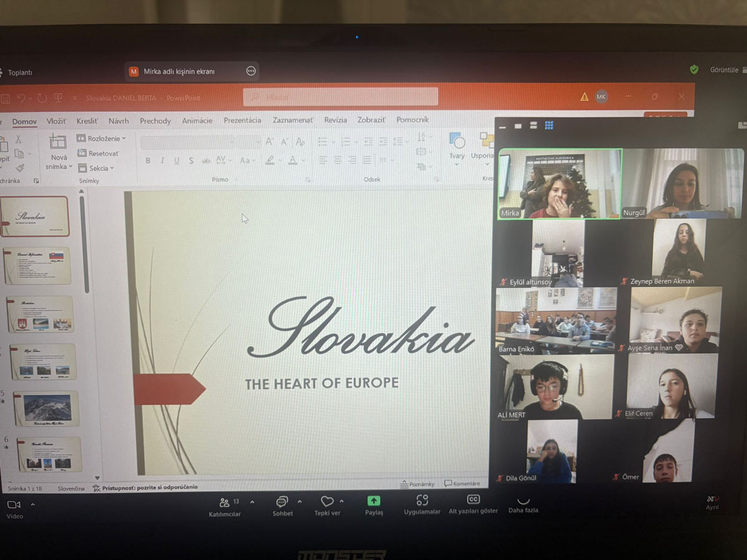Expand the Rozloženie layout dropdown
747x560 pixels.
tap(101, 138)
